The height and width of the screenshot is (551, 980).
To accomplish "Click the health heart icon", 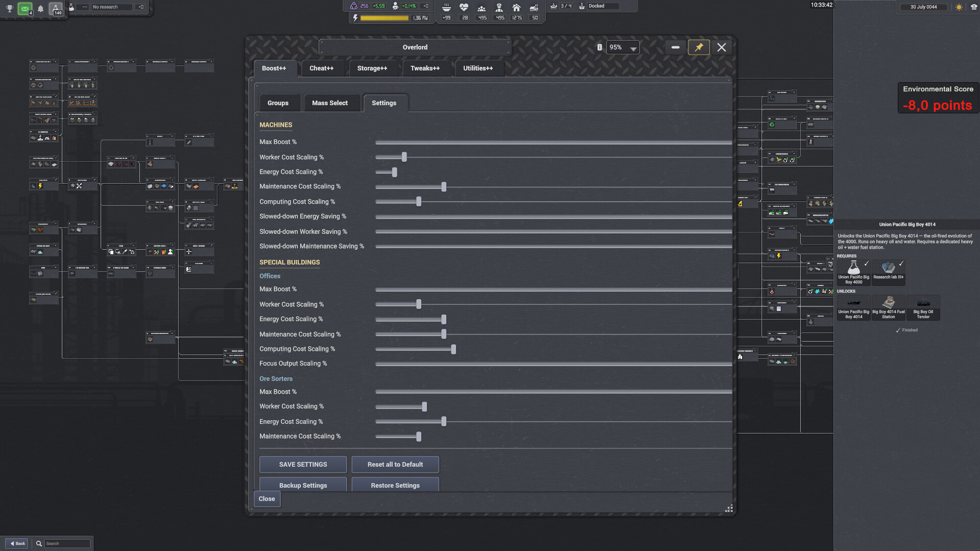I will tap(464, 8).
